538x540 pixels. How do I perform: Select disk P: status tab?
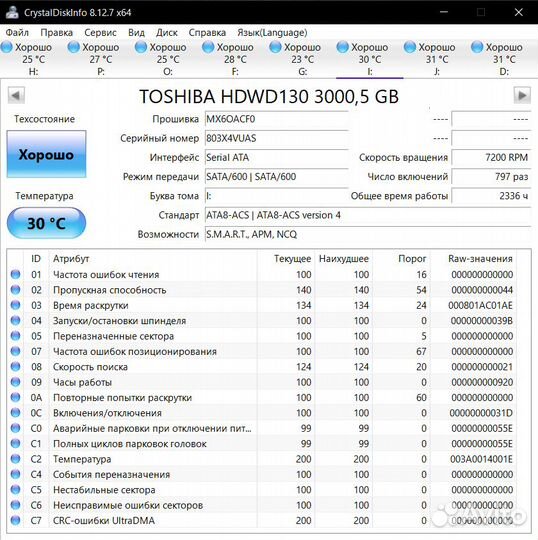[101, 59]
